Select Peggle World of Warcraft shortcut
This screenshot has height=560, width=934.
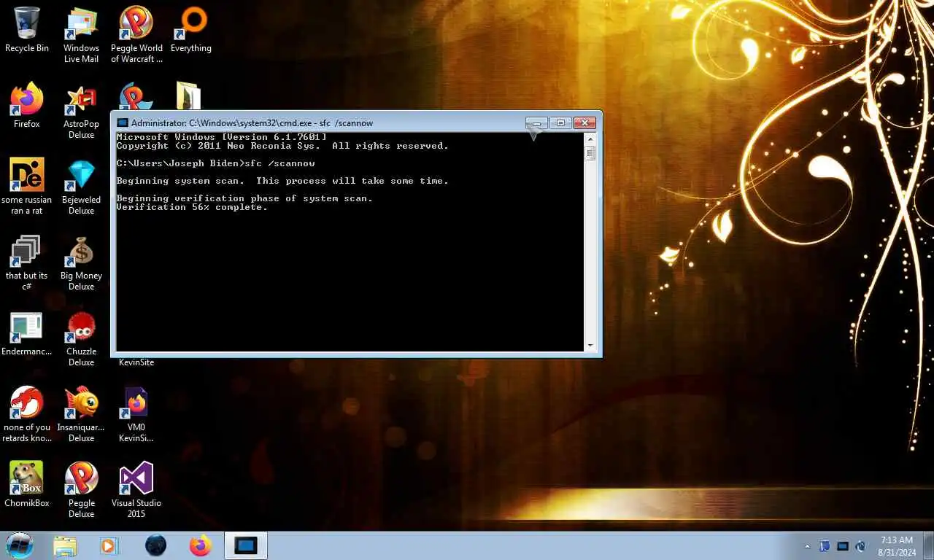coord(136,35)
